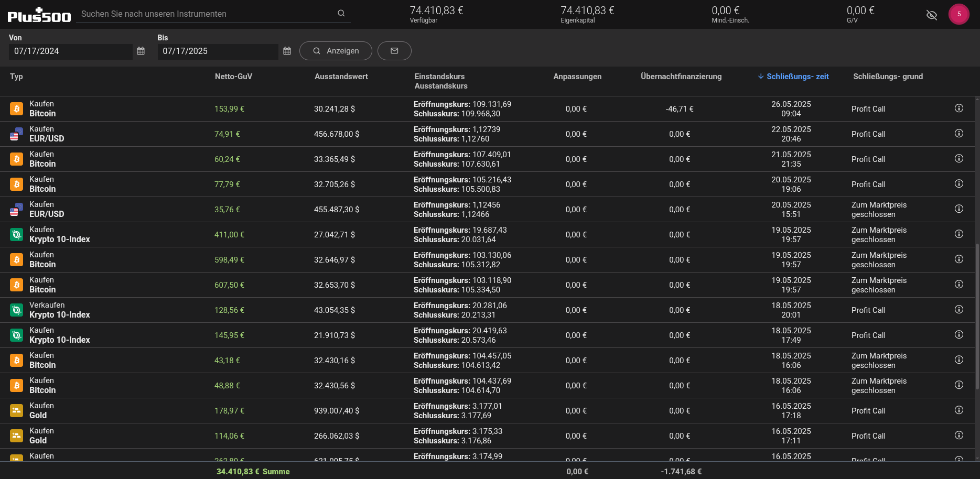Click the Gold icon on 17:18 trade
Image resolution: width=980 pixels, height=479 pixels.
tap(17, 411)
